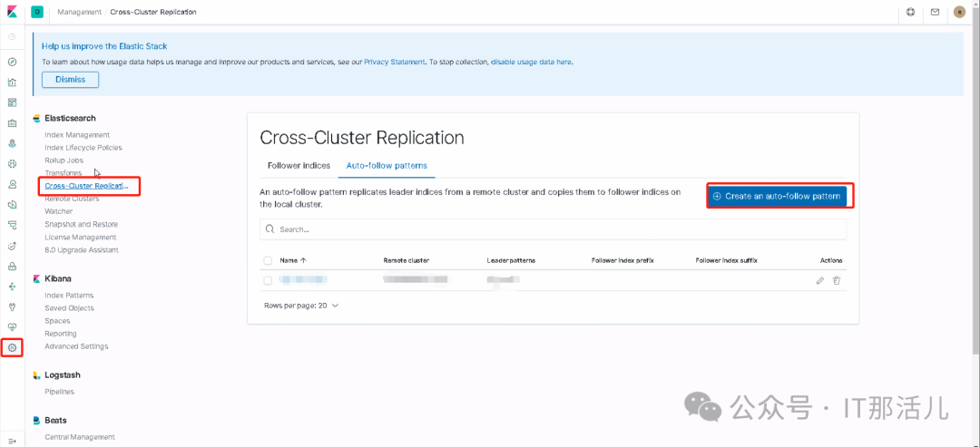Open Maps from the side navigation
Viewport: 980px width, 447px height.
point(12,143)
